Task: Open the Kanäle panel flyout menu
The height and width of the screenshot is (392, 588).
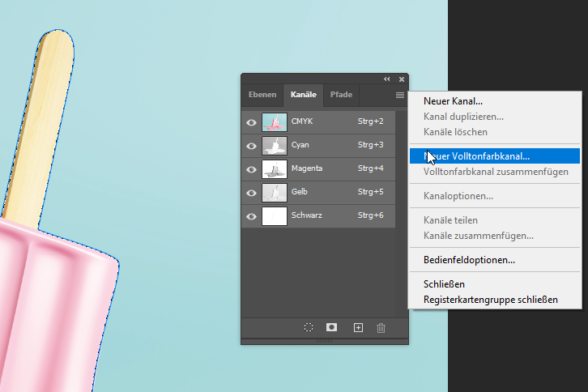Action: [x=400, y=96]
